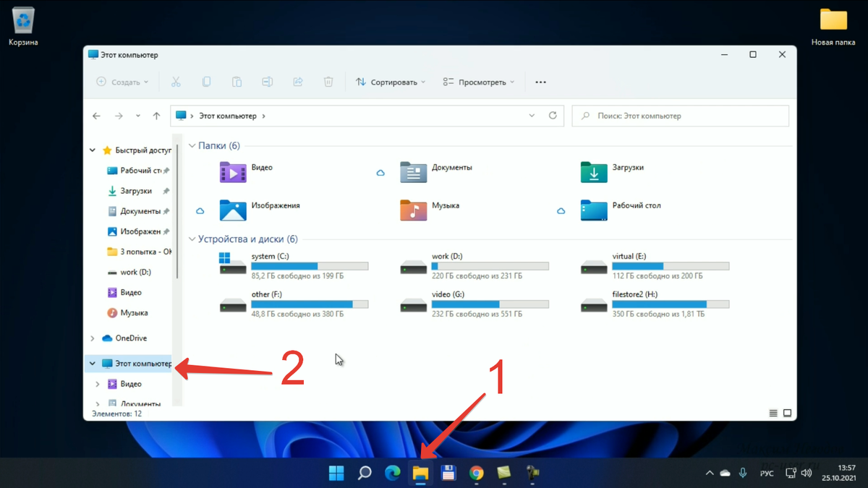Switch to large icons view in status bar

point(787,414)
